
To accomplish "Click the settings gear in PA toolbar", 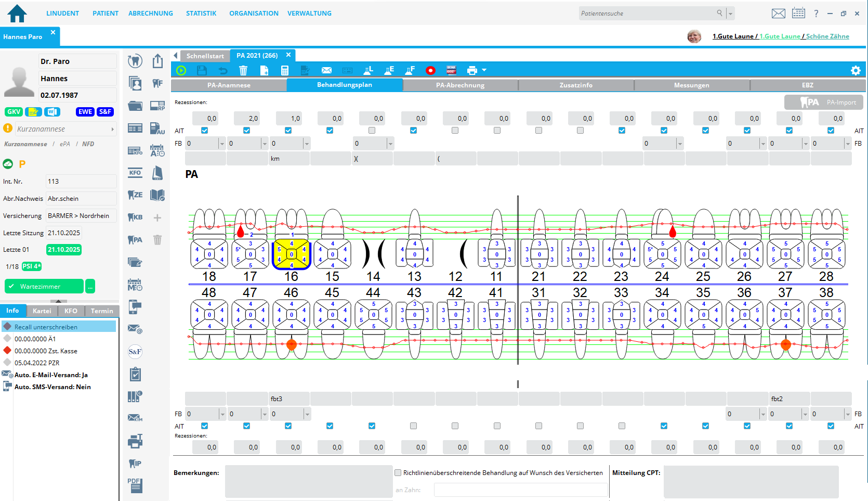I will [856, 70].
